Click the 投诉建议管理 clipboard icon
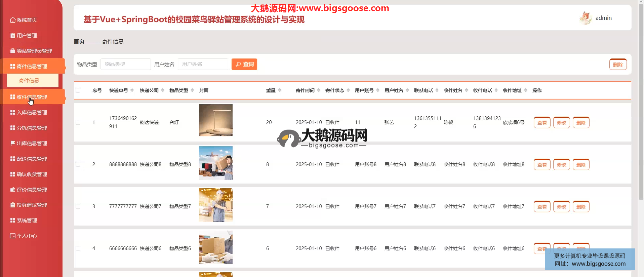The height and width of the screenshot is (277, 644). (12, 205)
